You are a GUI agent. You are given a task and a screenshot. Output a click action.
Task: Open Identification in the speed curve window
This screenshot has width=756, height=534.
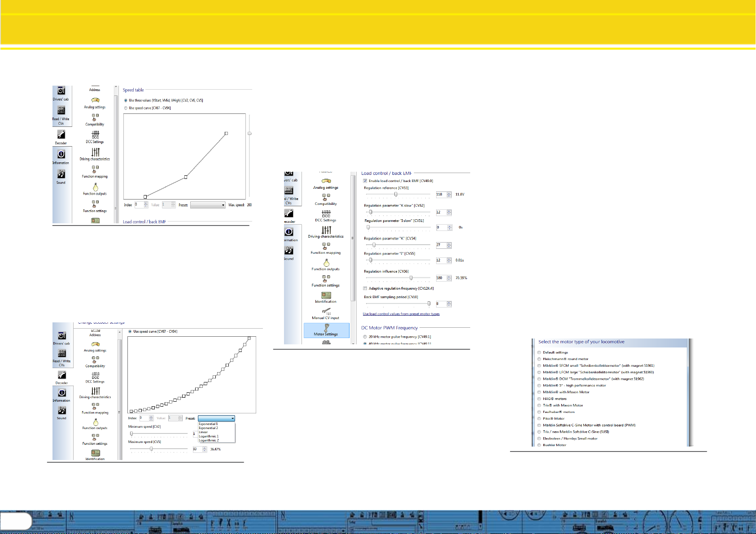coord(95,455)
